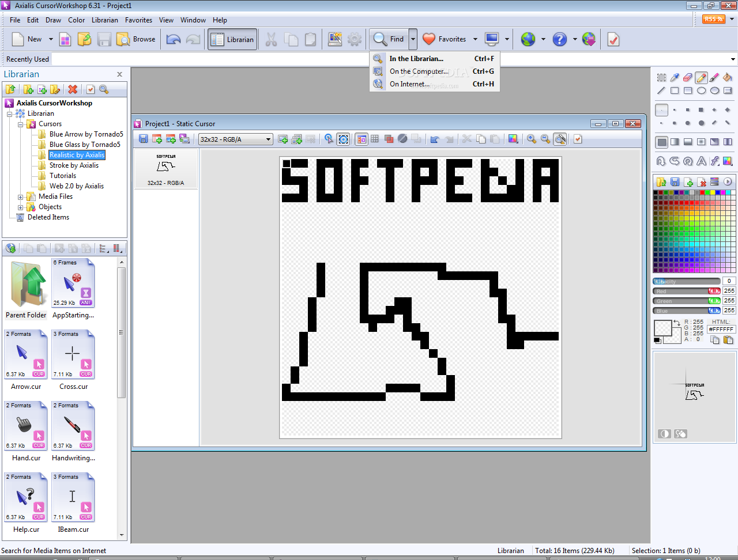Toggle the Librarian panel button
This screenshot has width=738, height=560.
coord(232,39)
